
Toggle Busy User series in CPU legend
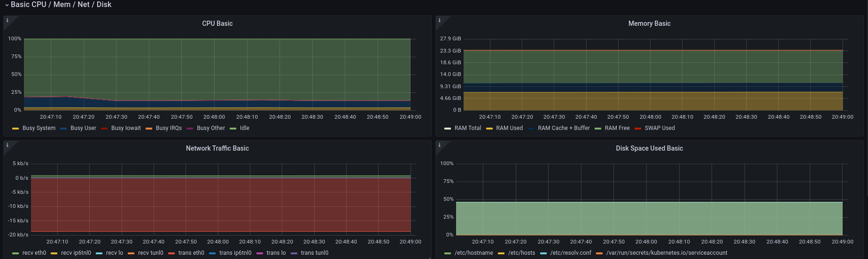(83, 128)
